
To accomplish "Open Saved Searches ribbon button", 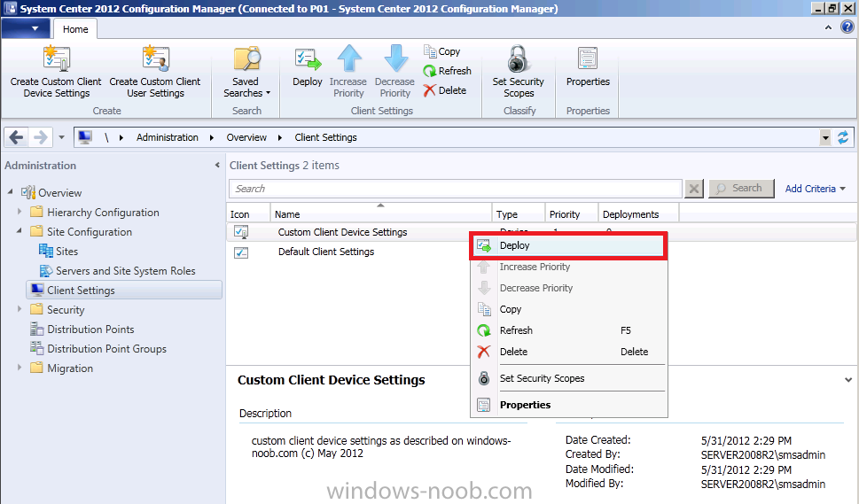I will coord(246,73).
